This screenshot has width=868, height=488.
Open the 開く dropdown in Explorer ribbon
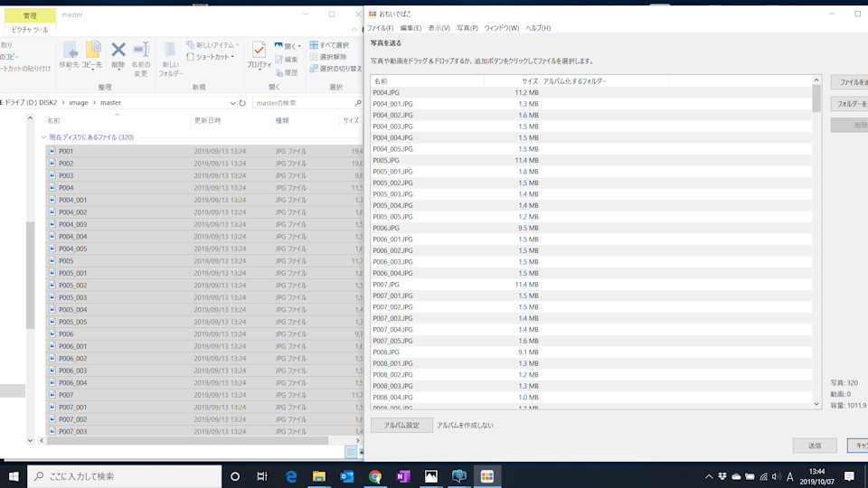coord(288,46)
